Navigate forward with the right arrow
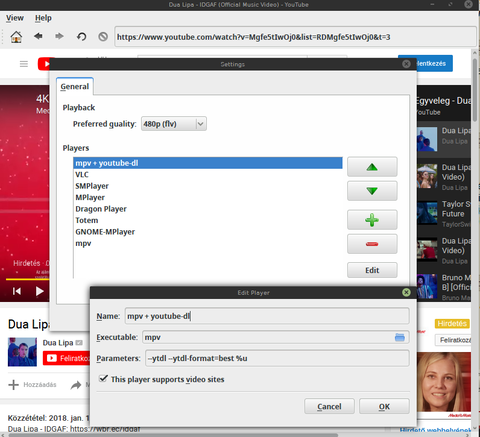 tap(59, 36)
